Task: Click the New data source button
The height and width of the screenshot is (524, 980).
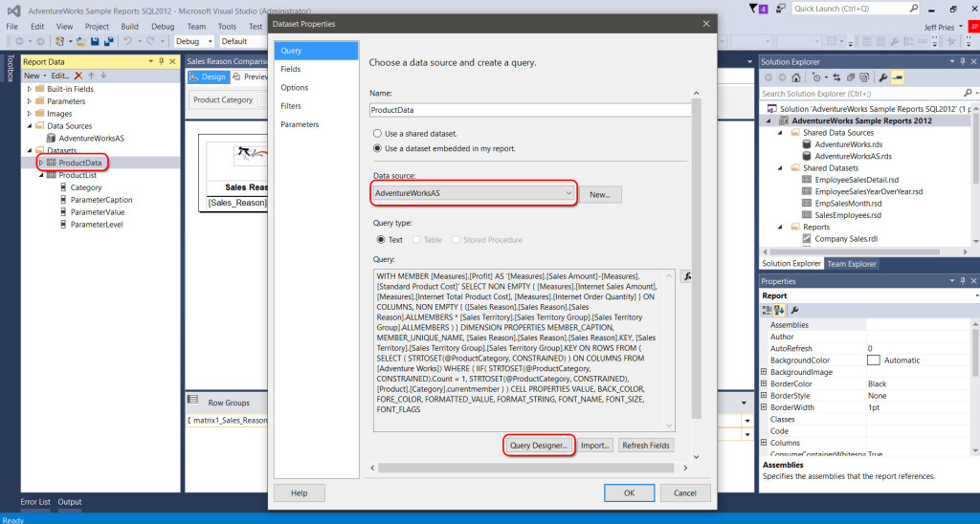Action: click(x=599, y=194)
